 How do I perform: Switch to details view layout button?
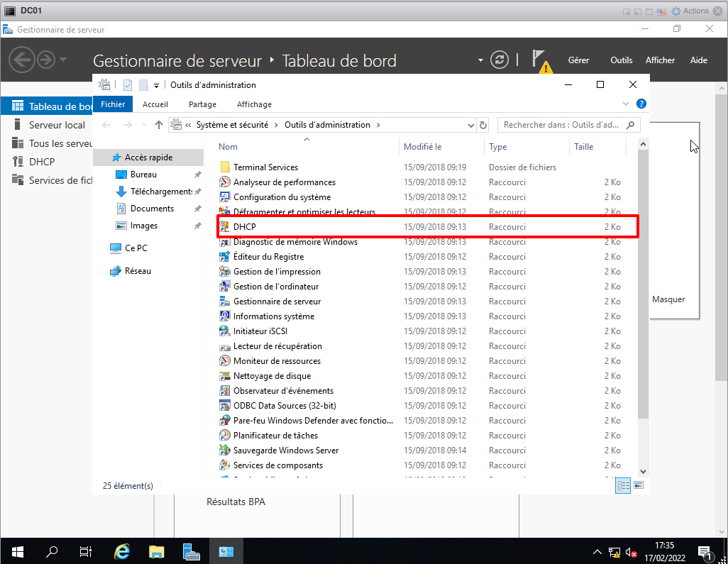click(624, 486)
